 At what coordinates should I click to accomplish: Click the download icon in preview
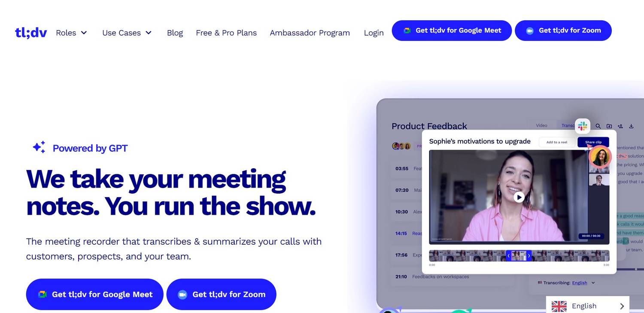click(631, 126)
